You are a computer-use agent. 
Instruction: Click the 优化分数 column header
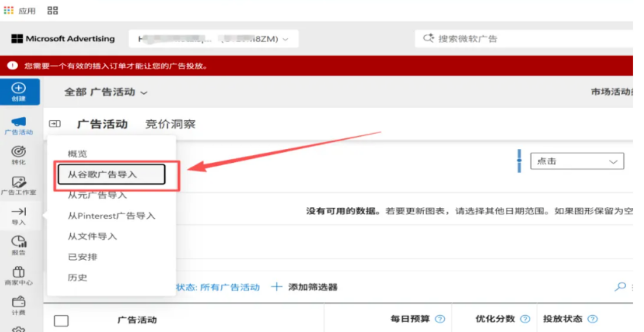[496, 319]
